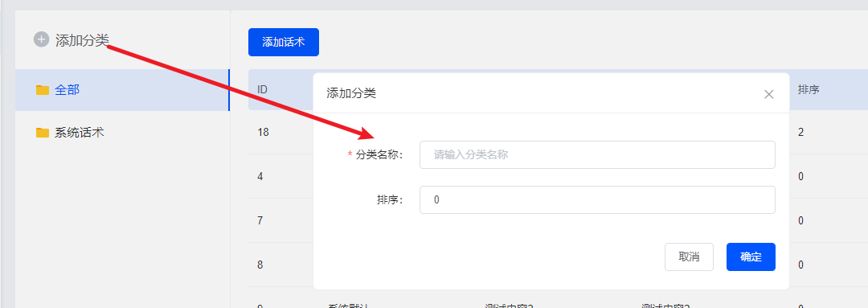Click the 添加分类 text in the sidebar
The width and height of the screenshot is (868, 308).
pos(82,40)
